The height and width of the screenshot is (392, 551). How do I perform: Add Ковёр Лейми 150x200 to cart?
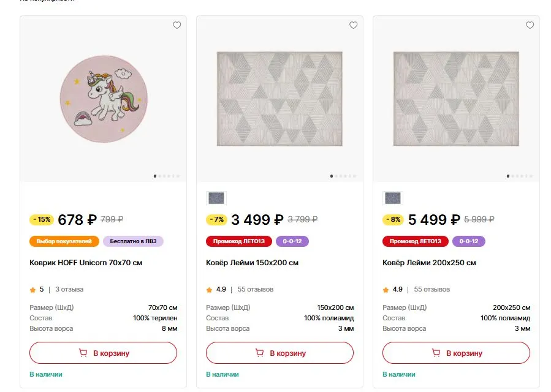(x=279, y=353)
